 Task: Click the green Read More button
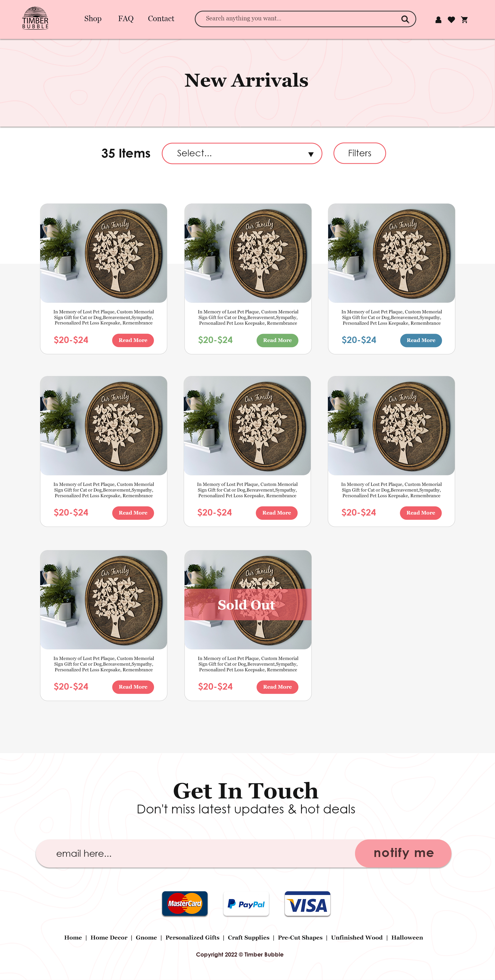(x=277, y=340)
